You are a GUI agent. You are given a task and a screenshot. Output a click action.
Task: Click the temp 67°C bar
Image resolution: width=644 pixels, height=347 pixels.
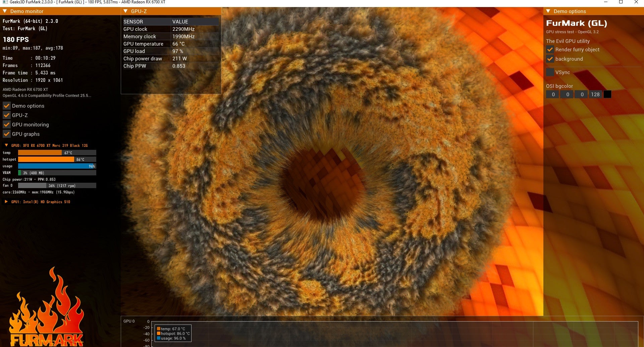coord(57,153)
